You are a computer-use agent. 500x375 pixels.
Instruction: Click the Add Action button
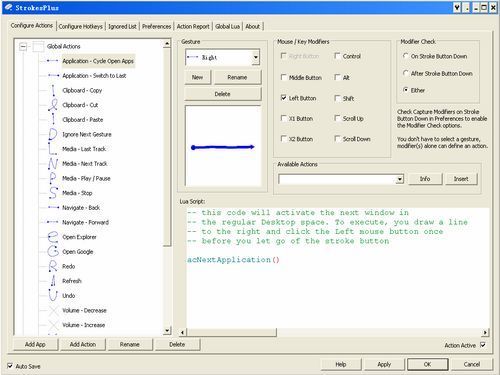pyautogui.click(x=83, y=344)
